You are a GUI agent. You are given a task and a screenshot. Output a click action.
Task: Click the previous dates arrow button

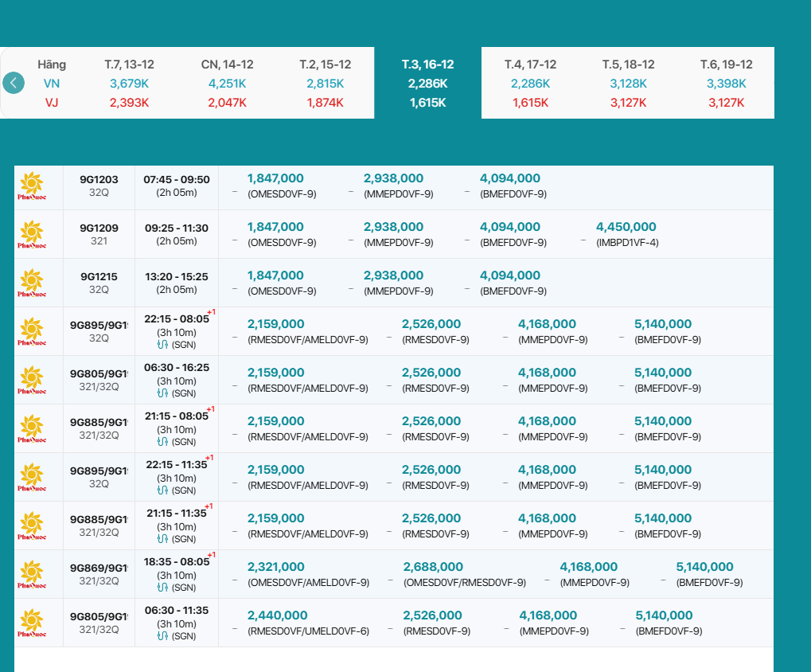14,83
